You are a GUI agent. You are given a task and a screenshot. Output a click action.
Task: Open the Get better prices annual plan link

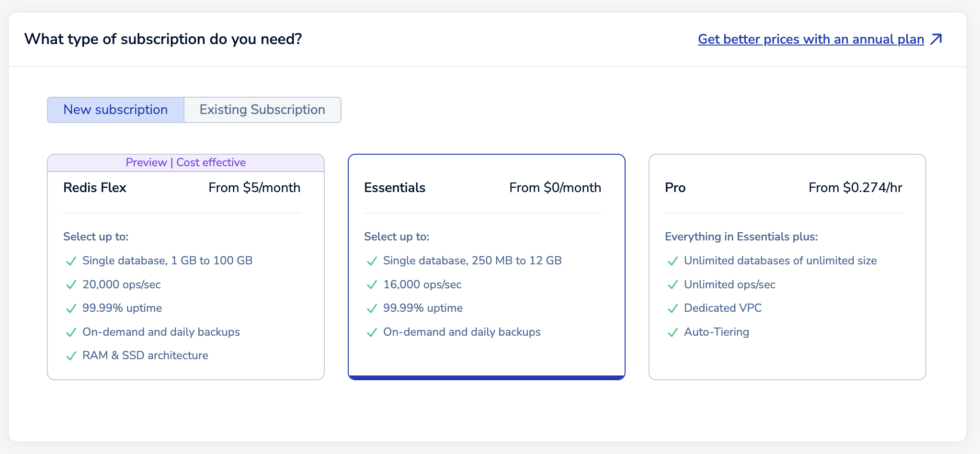pos(810,39)
